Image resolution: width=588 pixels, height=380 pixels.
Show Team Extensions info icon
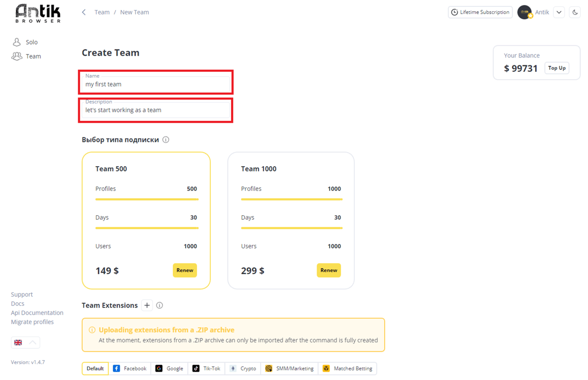pos(159,305)
